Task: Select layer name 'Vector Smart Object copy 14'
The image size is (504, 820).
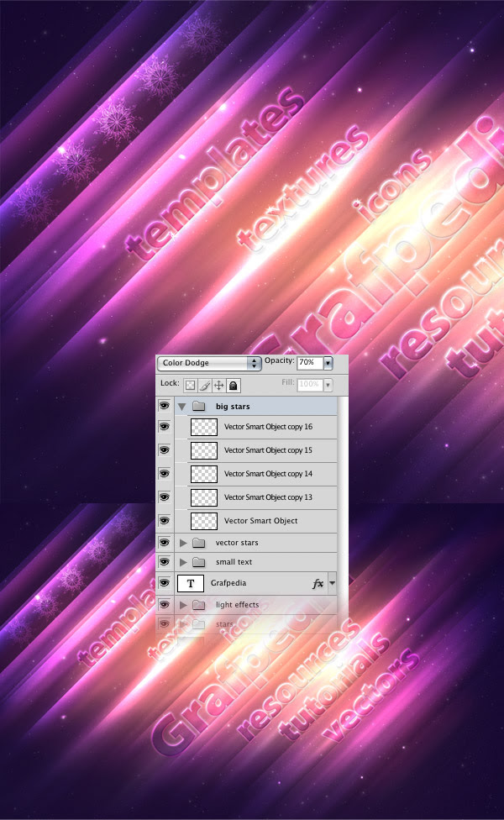Action: 268,474
